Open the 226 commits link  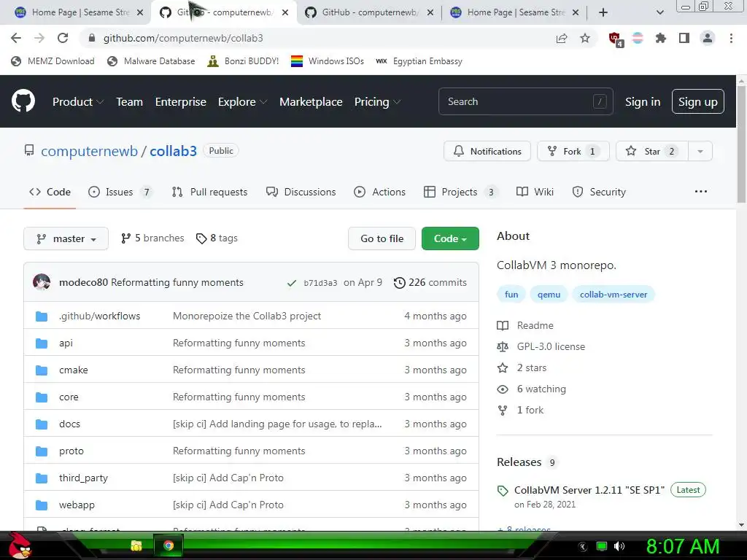pyautogui.click(x=430, y=283)
